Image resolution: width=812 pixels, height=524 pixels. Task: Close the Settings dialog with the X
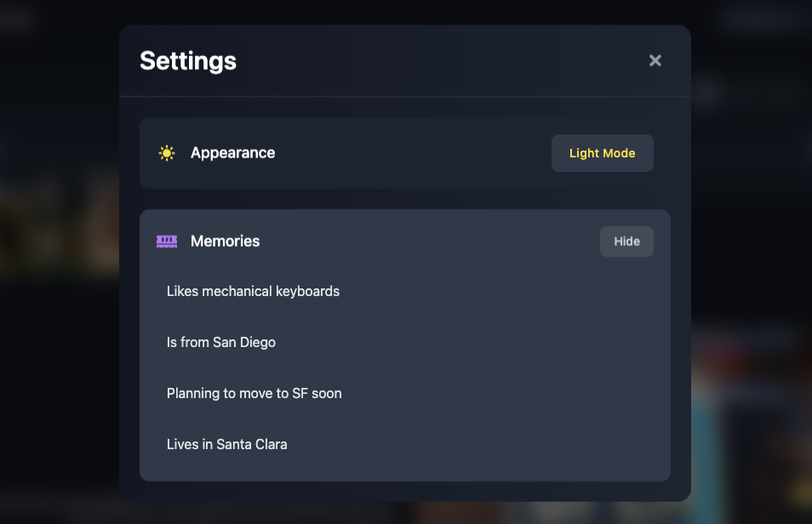(655, 60)
